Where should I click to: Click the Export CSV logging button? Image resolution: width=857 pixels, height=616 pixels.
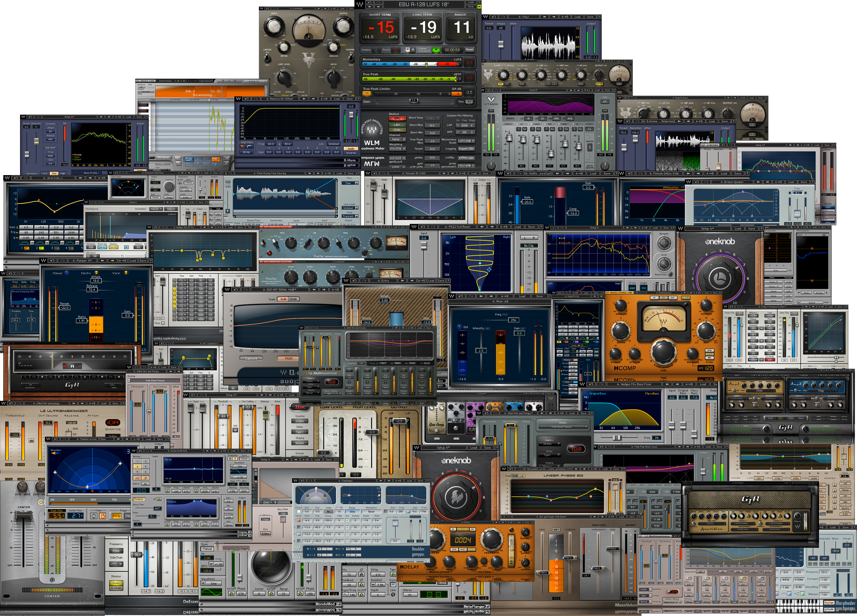point(466,148)
